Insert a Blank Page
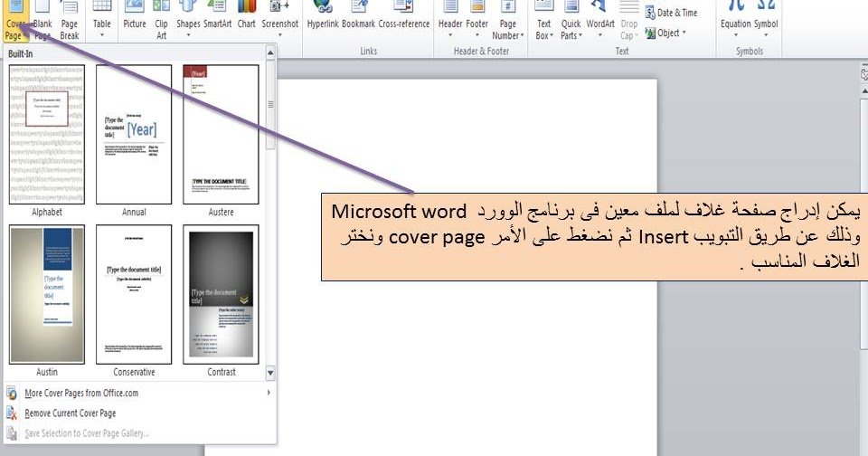The image size is (868, 456). point(42,21)
